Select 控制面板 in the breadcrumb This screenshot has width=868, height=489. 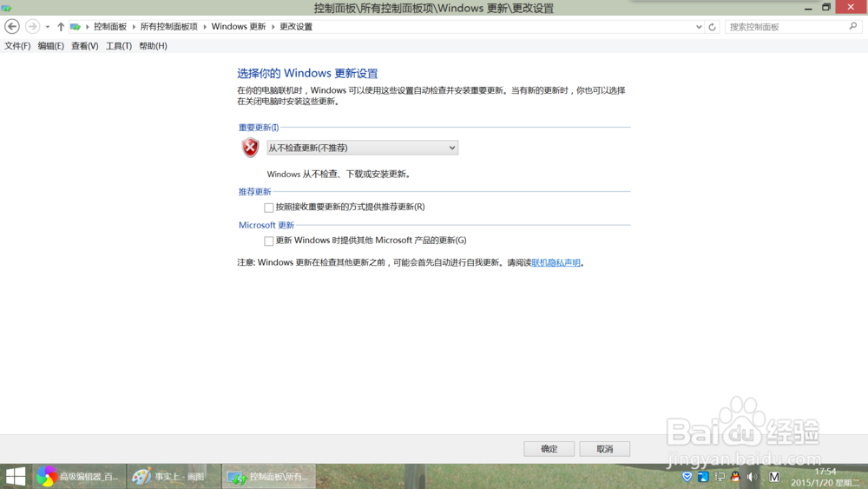coord(110,27)
